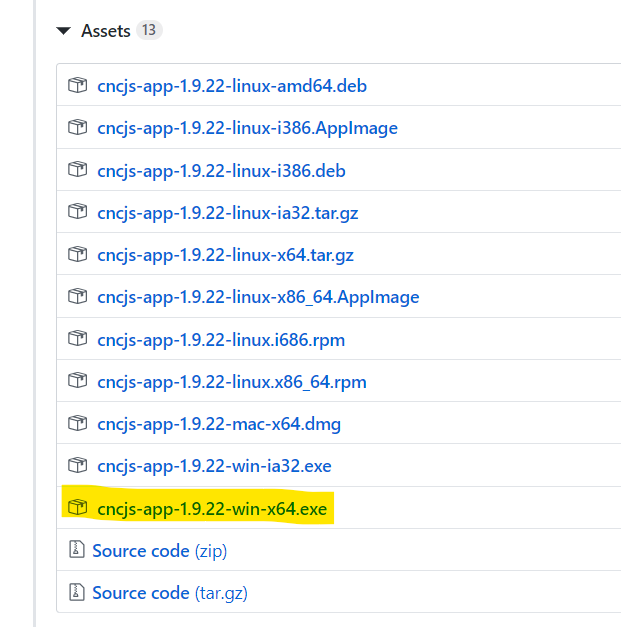Click the package icon beside linux.i686.rpm
Viewport: 621px width, 627px height.
tap(77, 340)
